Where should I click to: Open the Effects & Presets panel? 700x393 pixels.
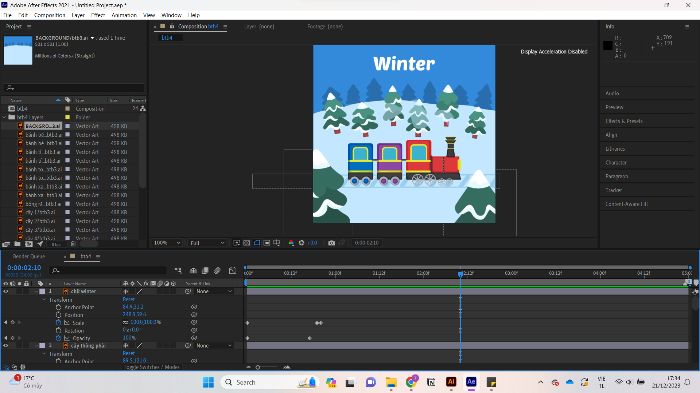[624, 121]
